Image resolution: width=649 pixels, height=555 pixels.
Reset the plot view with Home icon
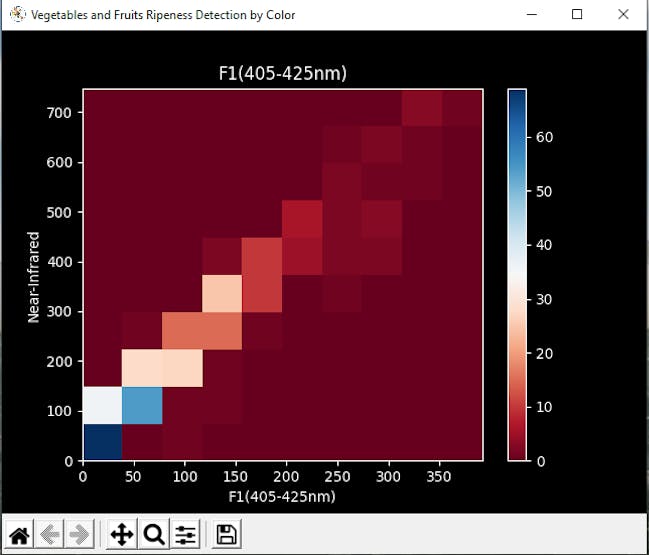coord(19,534)
